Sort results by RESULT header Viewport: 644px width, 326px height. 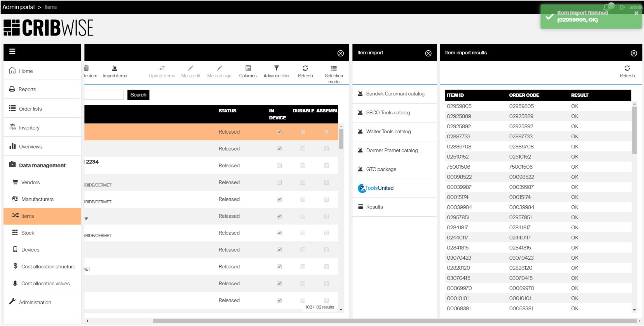coord(580,95)
